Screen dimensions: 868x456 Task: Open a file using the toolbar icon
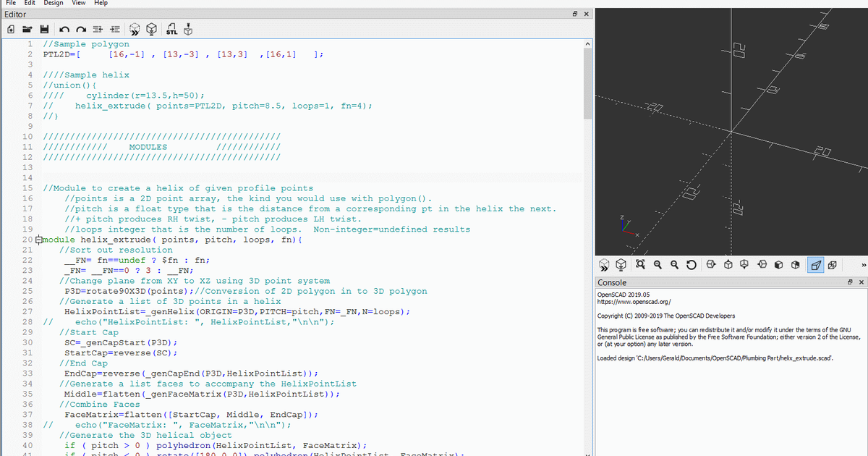(x=27, y=28)
